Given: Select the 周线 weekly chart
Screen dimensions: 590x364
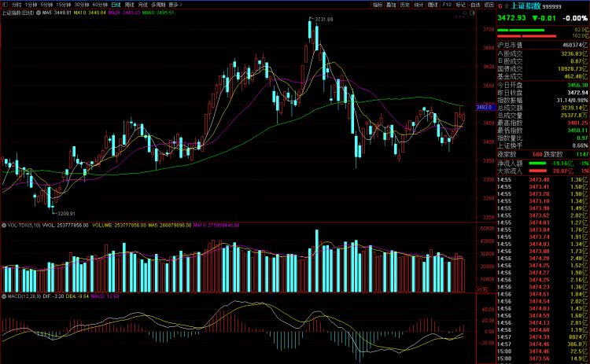Looking at the screenshot, I should (x=131, y=5).
